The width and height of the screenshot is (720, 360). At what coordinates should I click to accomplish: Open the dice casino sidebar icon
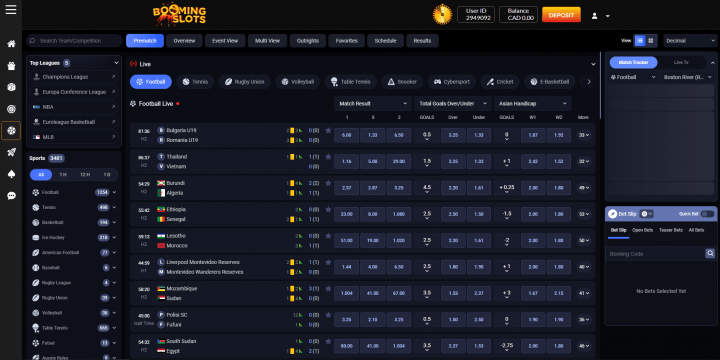point(11,87)
